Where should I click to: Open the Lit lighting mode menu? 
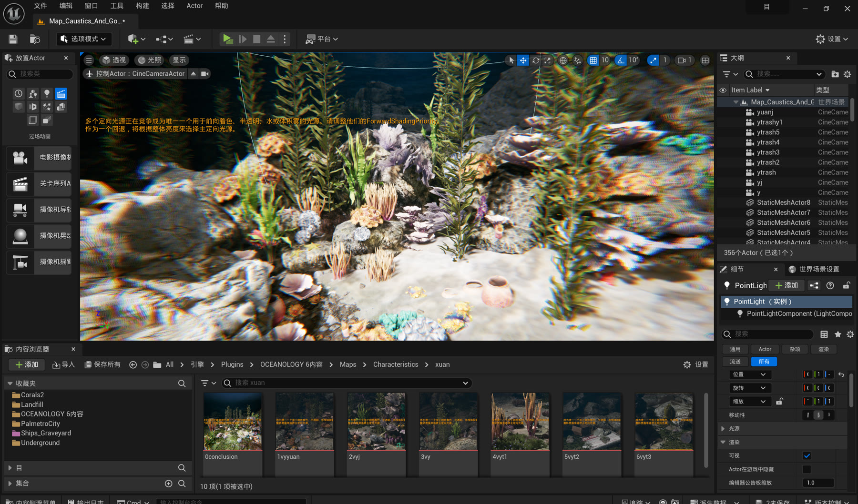point(149,60)
